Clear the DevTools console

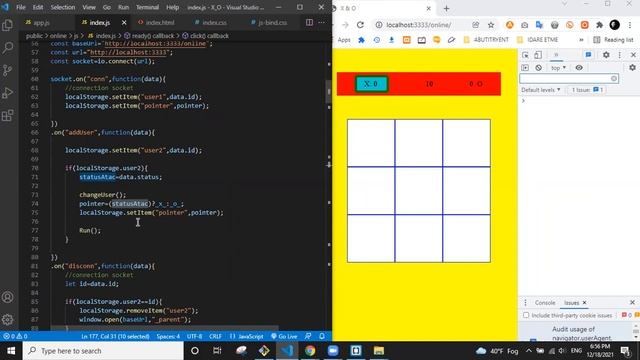coord(538,68)
